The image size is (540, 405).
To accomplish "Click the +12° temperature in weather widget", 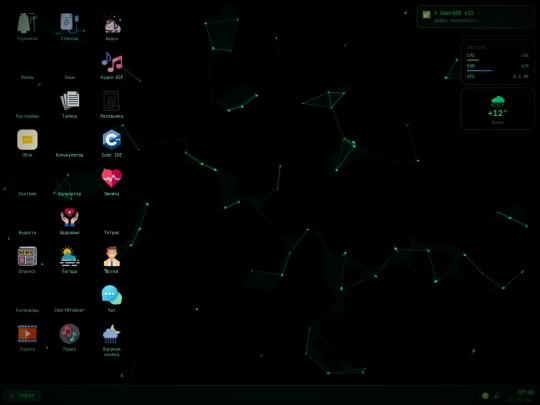I will [x=497, y=113].
